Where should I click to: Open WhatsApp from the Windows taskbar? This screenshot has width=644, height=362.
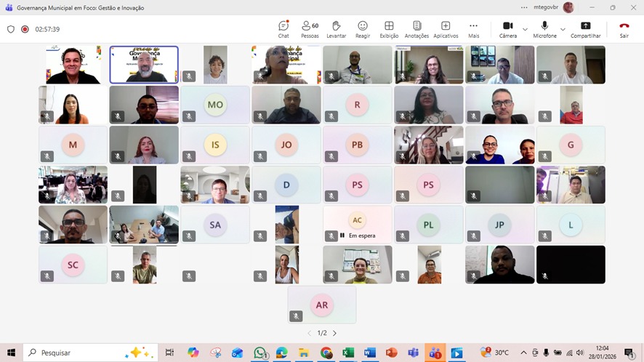coord(259,353)
